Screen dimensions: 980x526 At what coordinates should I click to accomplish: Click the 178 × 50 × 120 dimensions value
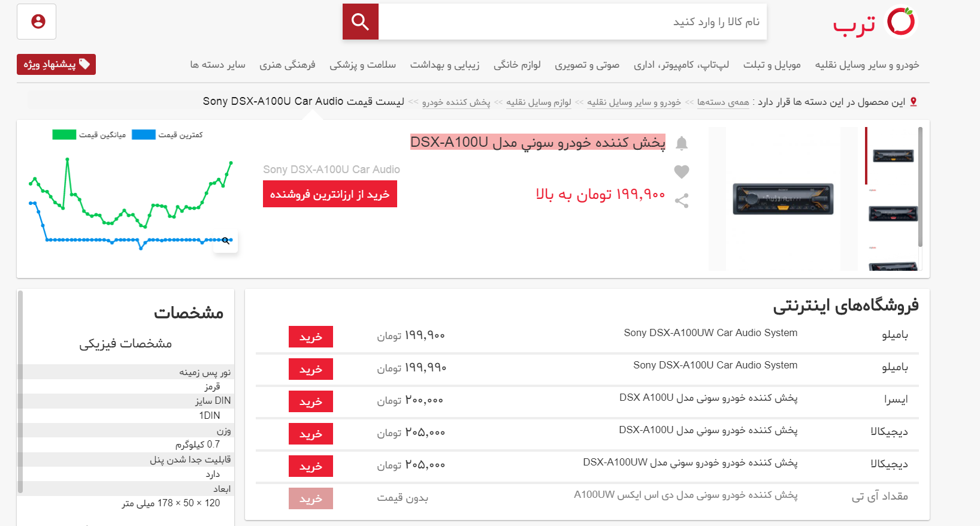171,503
